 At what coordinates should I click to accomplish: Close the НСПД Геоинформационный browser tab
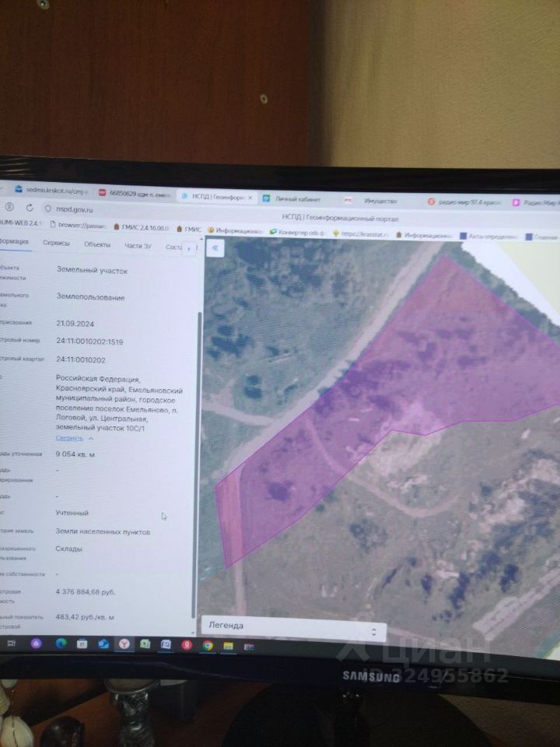pos(250,197)
